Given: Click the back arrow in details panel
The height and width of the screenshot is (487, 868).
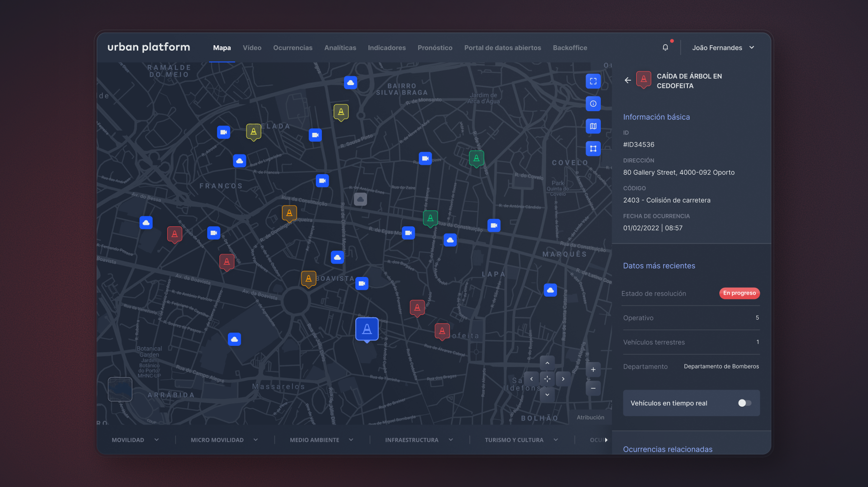Looking at the screenshot, I should pos(627,80).
